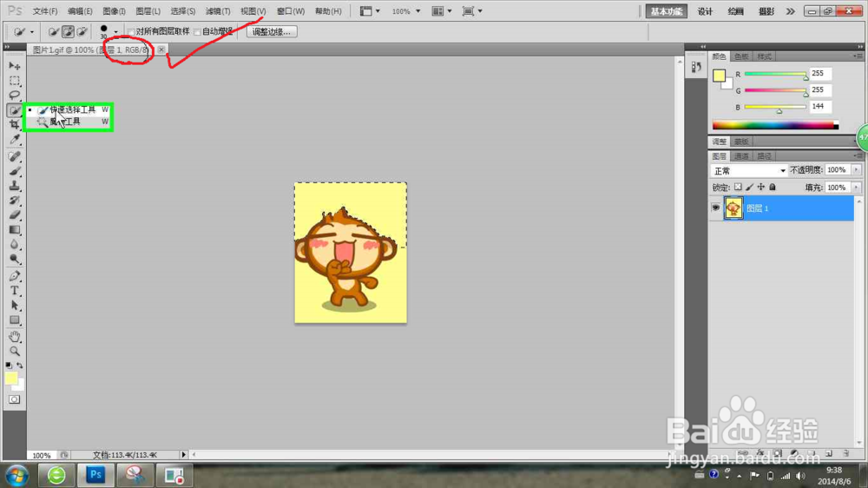
Task: Open the 文件(F) menu
Action: coord(45,11)
